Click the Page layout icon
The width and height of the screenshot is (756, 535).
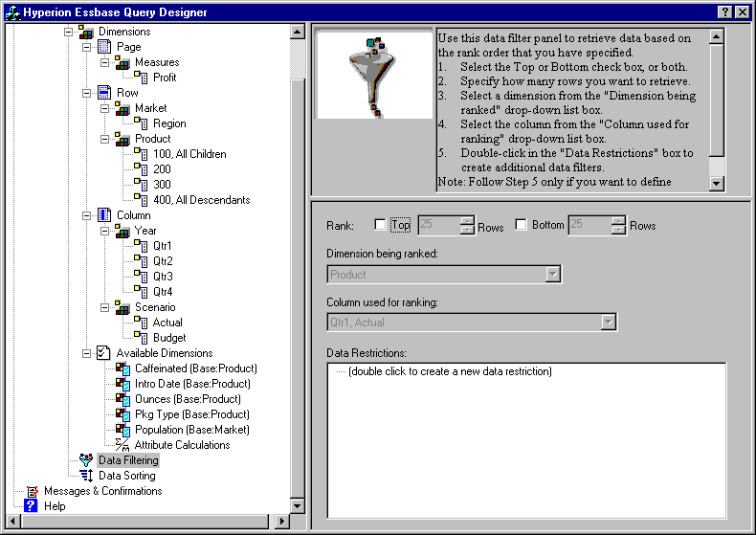(104, 47)
